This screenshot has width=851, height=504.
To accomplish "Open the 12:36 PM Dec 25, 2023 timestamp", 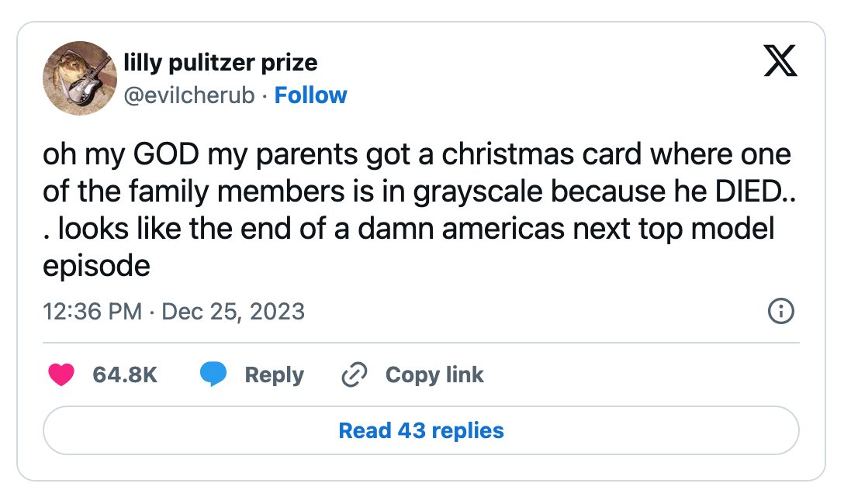I will (174, 312).
